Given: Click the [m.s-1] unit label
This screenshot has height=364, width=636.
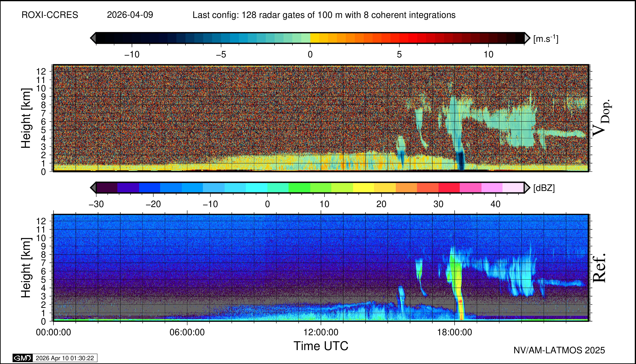Looking at the screenshot, I should tap(546, 39).
